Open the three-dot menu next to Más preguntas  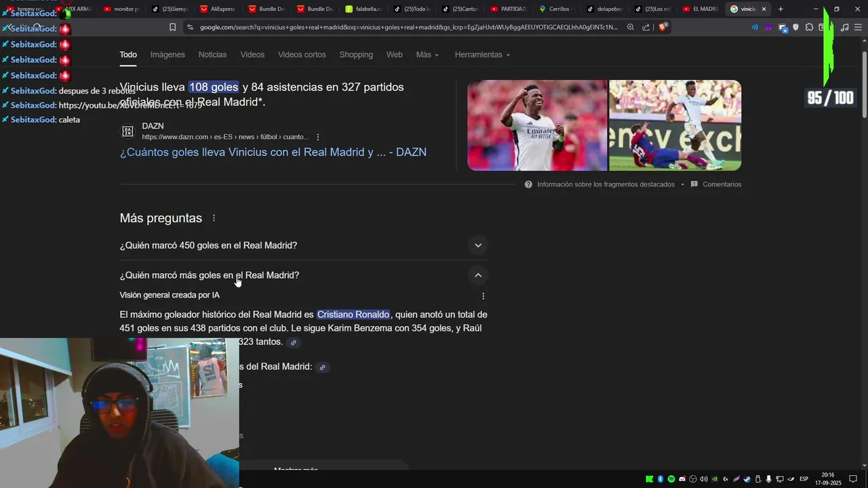click(214, 218)
